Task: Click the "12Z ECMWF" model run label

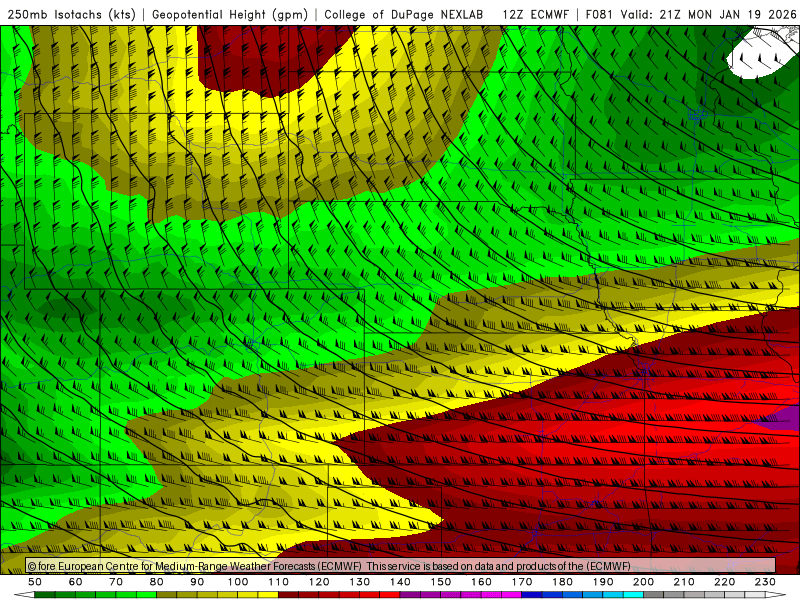Action: [535, 14]
